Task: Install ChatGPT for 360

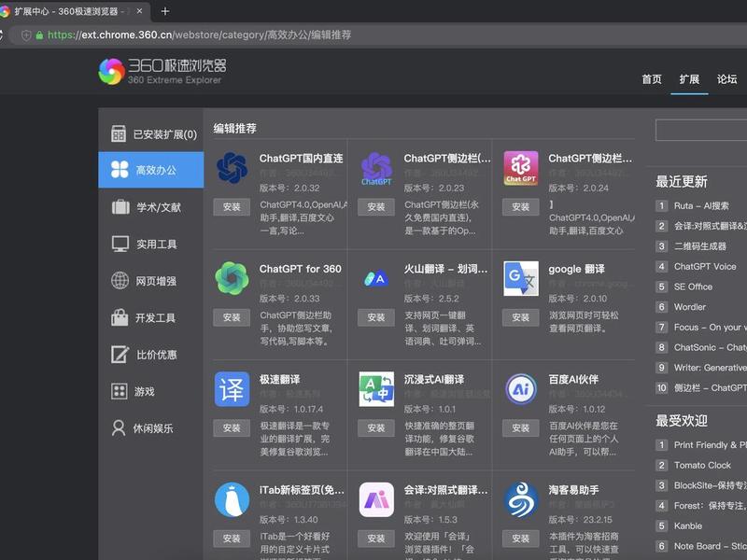Action: pyautogui.click(x=232, y=317)
